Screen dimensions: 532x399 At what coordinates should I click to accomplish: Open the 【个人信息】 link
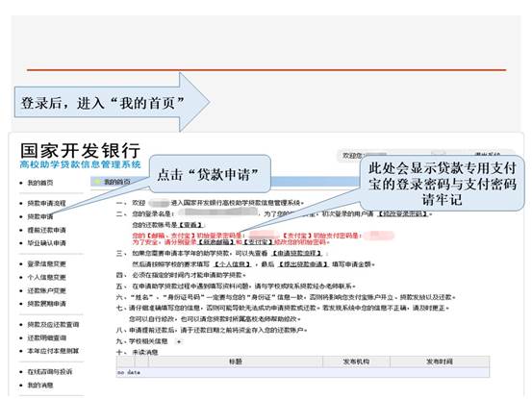click(x=233, y=264)
